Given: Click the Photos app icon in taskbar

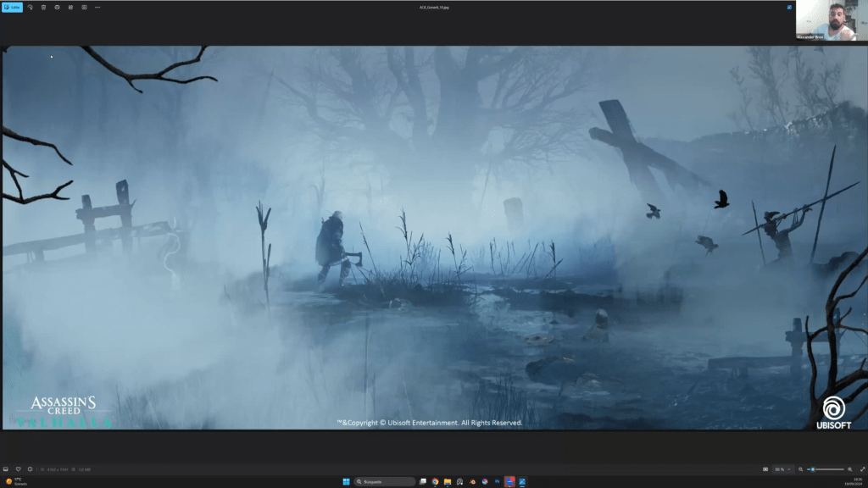Looking at the screenshot, I should (522, 481).
